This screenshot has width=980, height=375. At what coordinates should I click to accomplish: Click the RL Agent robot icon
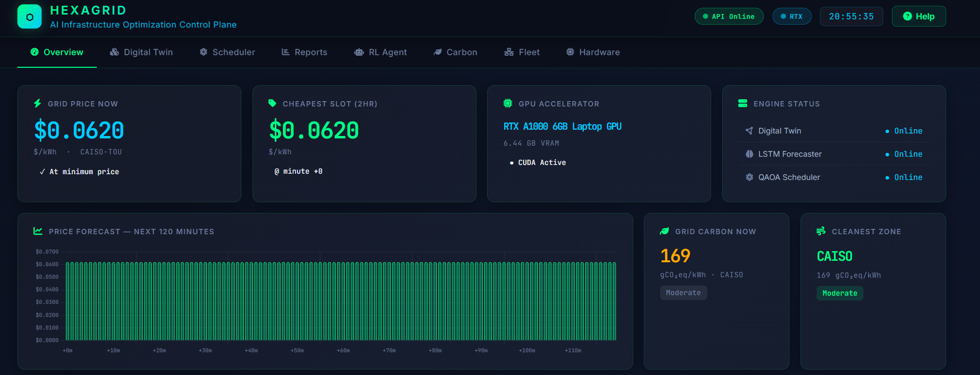[x=359, y=52]
